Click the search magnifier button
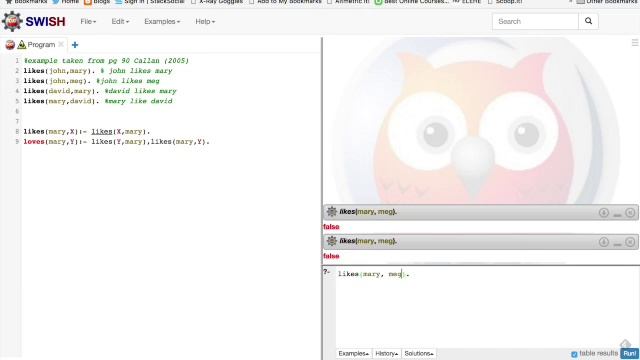The height and width of the screenshot is (360, 640). (x=588, y=21)
